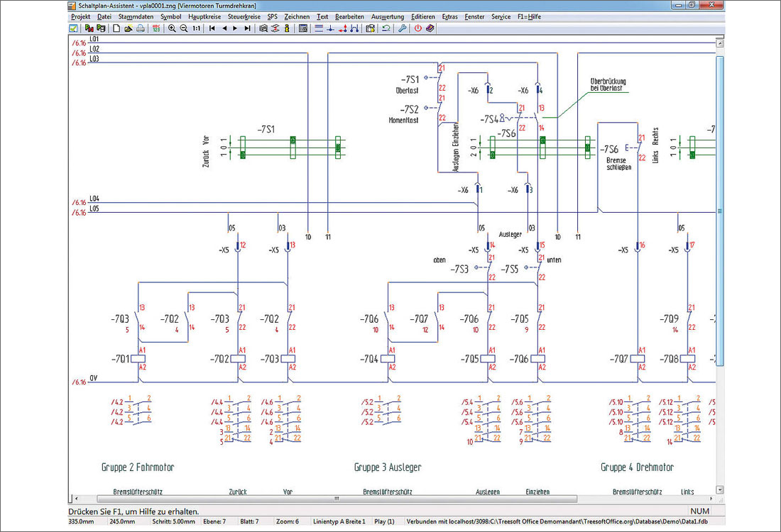Click the green checkmark toolbar icon
This screenshot has height=532, width=781.
tap(73, 29)
